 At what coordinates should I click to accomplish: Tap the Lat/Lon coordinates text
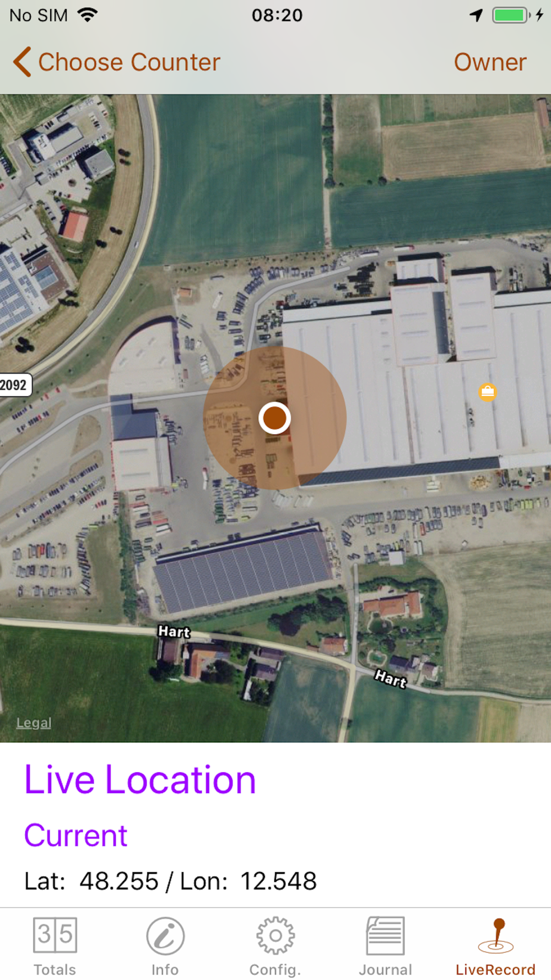click(170, 881)
